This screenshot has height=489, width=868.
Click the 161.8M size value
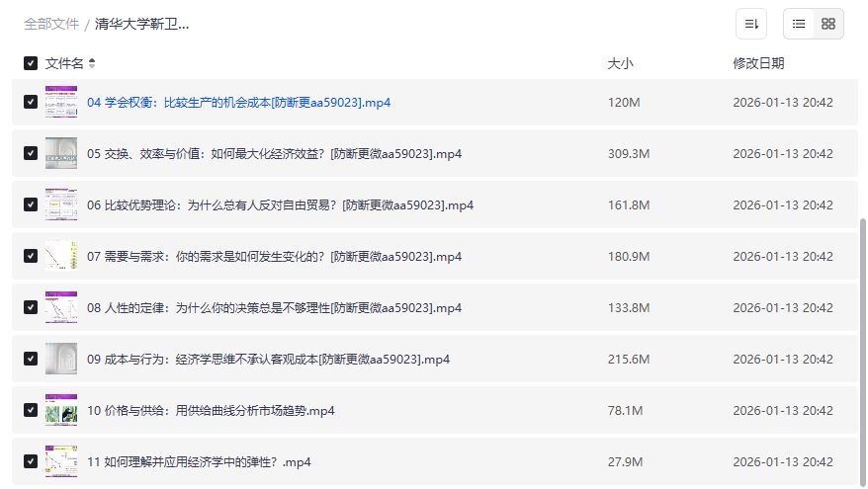(x=629, y=205)
